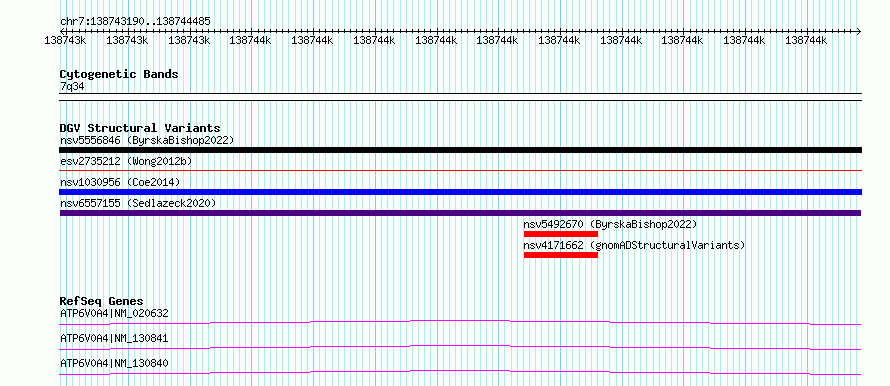This screenshot has height=386, width=890.
Task: Select the red bar under nsv5492670
Action: click(561, 234)
